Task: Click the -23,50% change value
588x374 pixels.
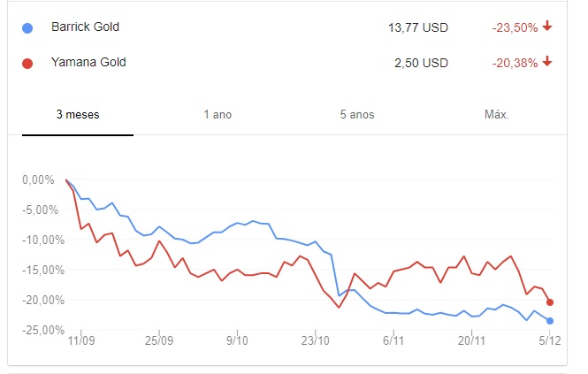Action: pos(515,27)
